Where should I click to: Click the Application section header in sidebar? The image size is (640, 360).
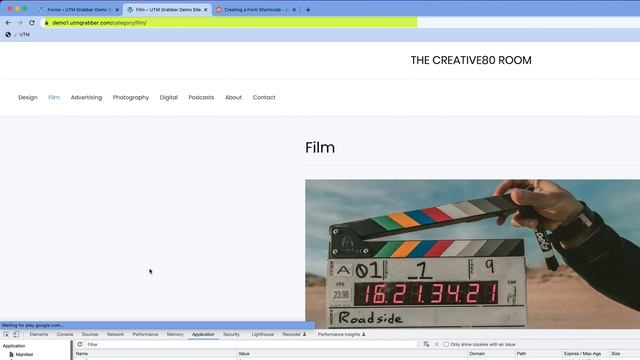click(14, 346)
